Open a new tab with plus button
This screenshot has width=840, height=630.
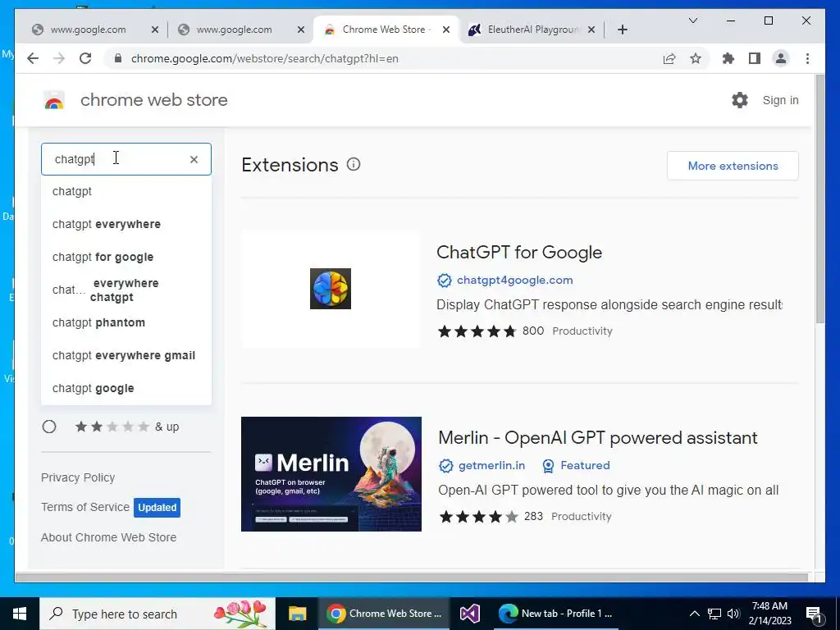pyautogui.click(x=622, y=30)
